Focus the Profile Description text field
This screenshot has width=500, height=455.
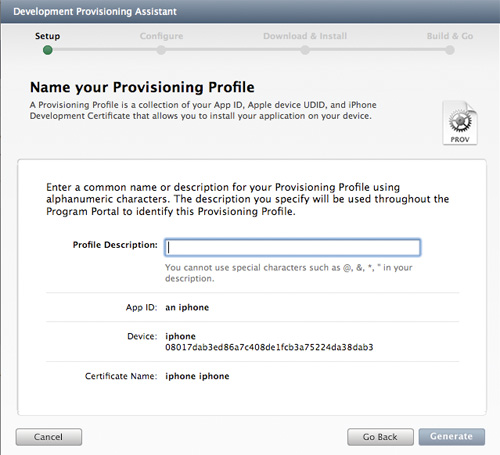292,247
